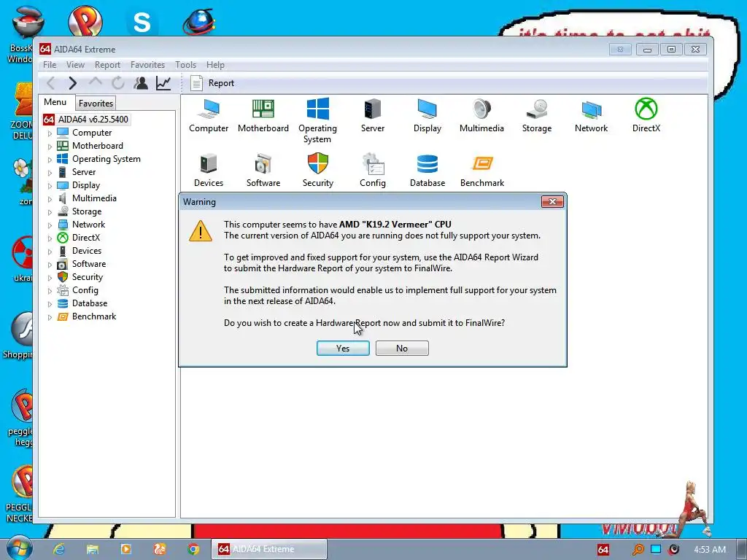Open the Config category icon in main pane
Viewport: 747px width, 560px height.
[x=373, y=171]
